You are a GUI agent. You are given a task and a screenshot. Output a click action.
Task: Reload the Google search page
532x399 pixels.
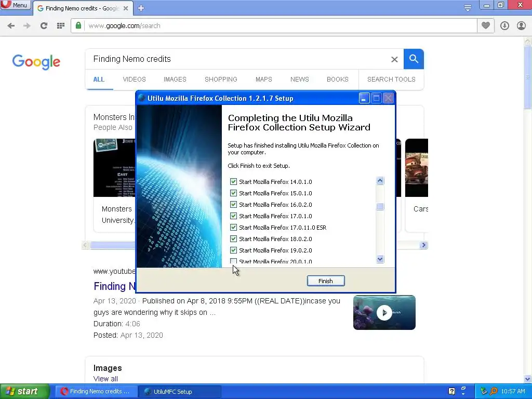pos(44,26)
